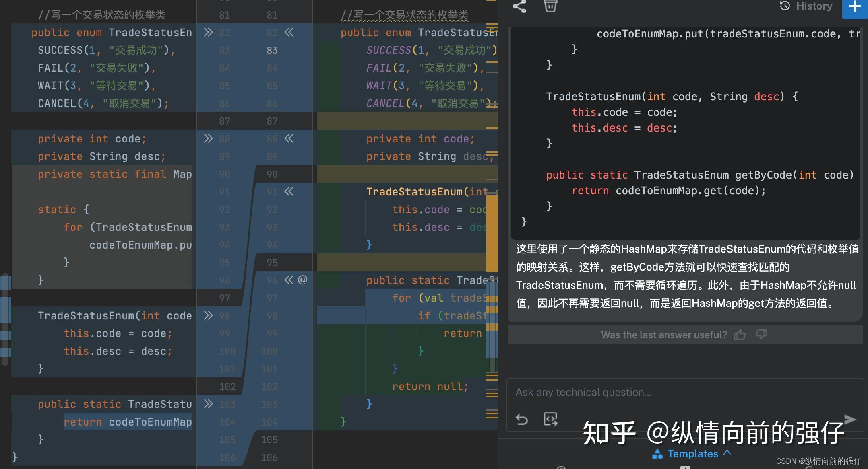Accept left change at line 88 arrows
868x469 pixels.
point(208,139)
